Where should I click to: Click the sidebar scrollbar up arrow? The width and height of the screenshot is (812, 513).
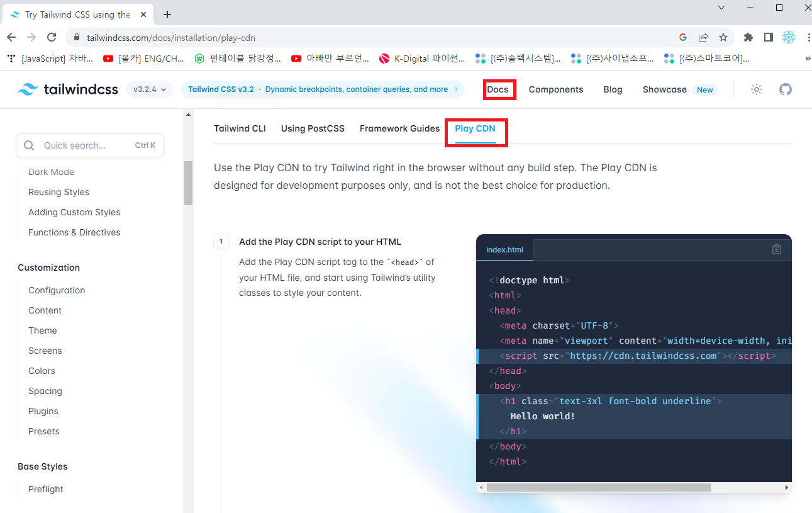[188, 115]
